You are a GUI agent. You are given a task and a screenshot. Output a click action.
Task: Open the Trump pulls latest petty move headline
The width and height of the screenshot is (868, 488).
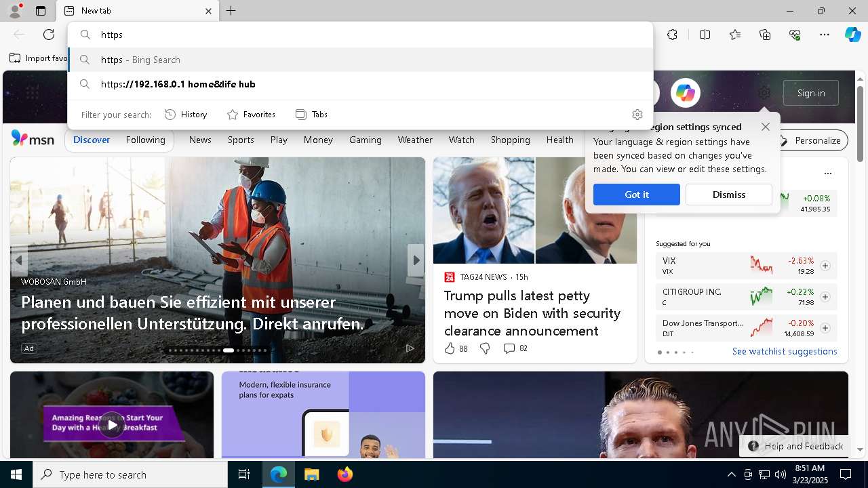(x=532, y=313)
